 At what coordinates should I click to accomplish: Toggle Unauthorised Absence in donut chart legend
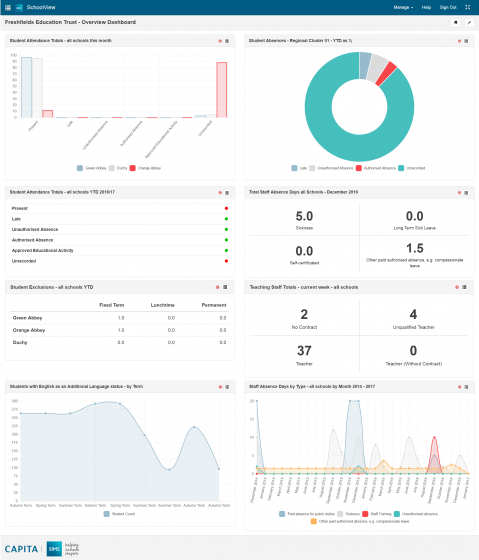click(331, 168)
